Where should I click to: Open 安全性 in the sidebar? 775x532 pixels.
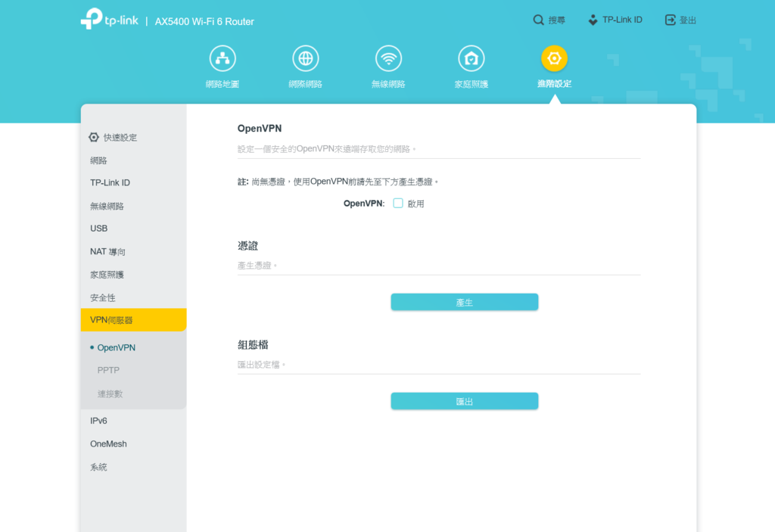click(x=103, y=297)
